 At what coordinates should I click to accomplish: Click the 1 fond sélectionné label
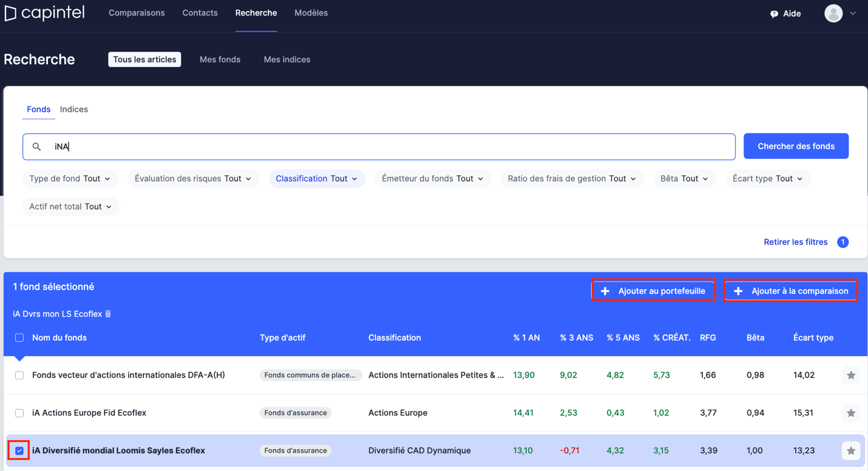point(53,286)
